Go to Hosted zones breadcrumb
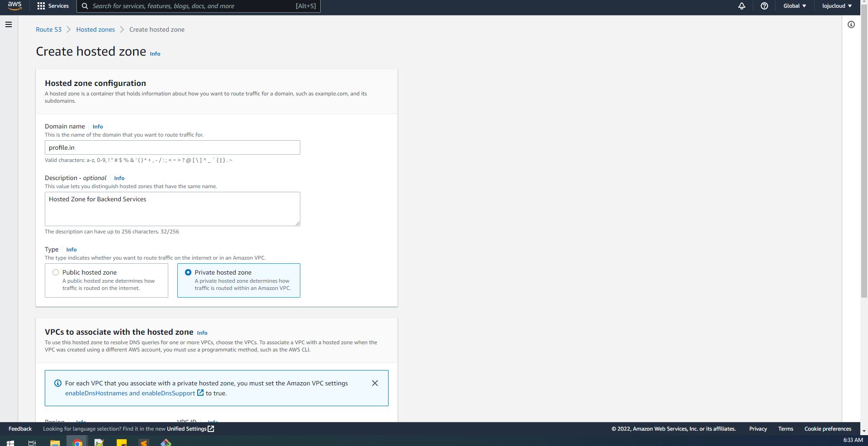The height and width of the screenshot is (446, 868). 95,29
